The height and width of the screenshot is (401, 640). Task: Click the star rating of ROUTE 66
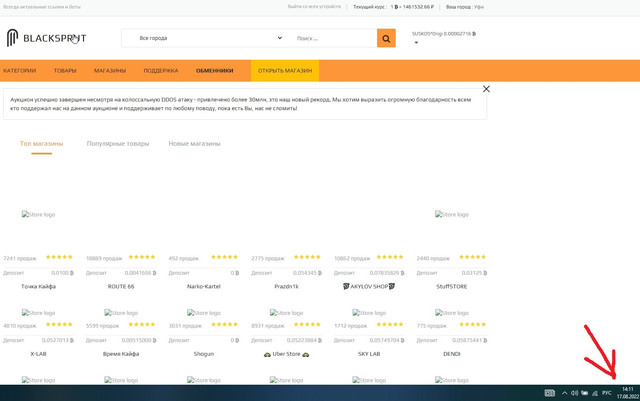pos(142,257)
